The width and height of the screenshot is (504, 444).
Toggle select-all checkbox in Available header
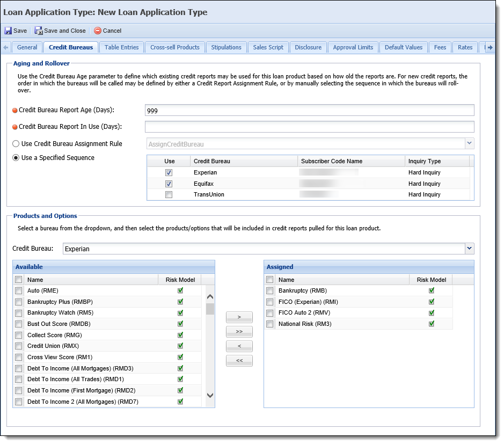click(x=19, y=280)
